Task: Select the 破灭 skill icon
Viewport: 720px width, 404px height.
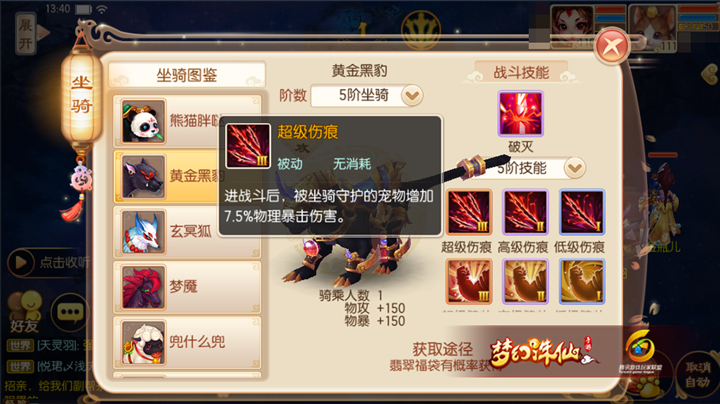Action: tap(520, 113)
